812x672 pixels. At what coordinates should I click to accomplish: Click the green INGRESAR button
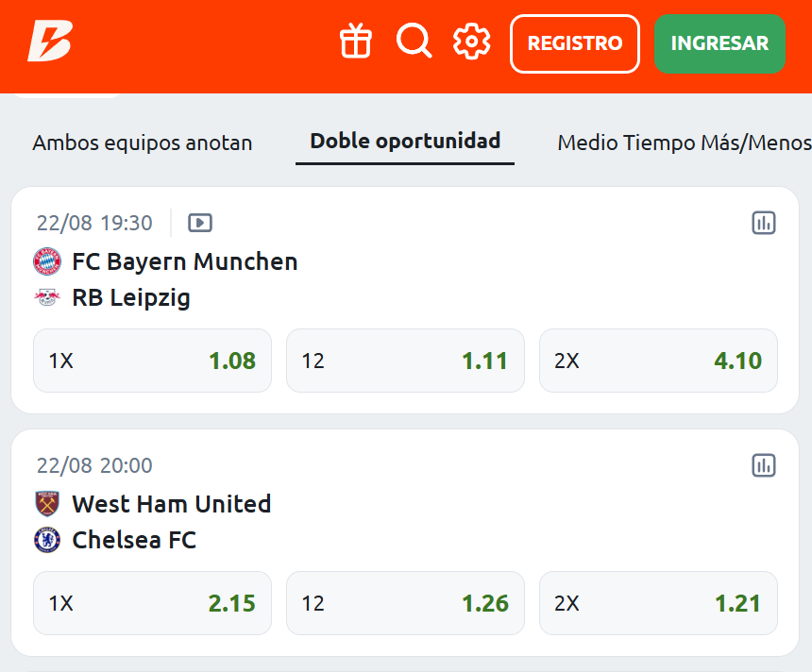719,43
